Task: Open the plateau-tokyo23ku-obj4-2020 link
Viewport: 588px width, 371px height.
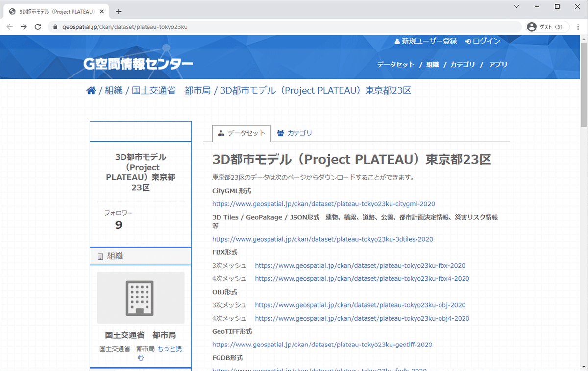Action: pos(362,318)
